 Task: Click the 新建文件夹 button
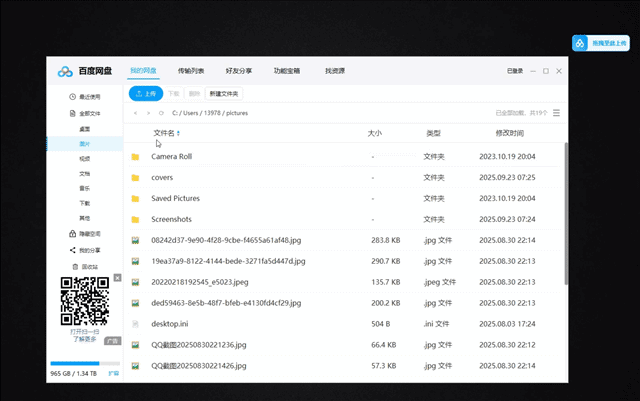[224, 94]
